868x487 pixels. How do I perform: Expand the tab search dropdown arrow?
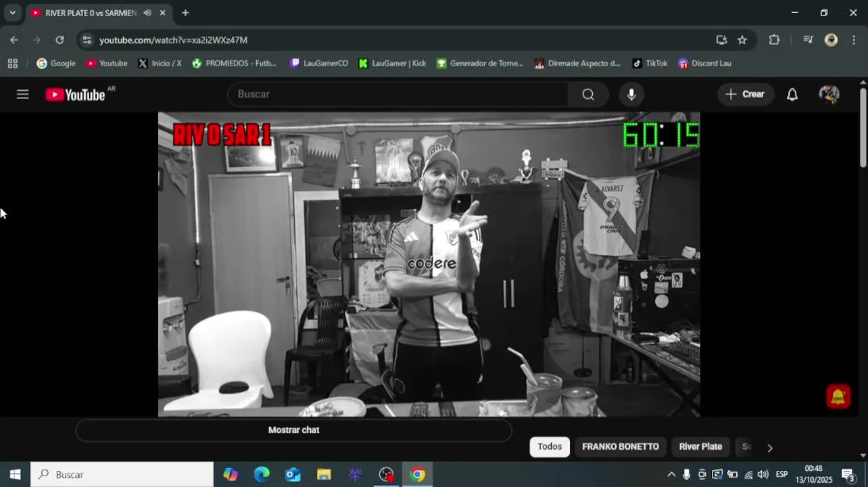pos(12,13)
